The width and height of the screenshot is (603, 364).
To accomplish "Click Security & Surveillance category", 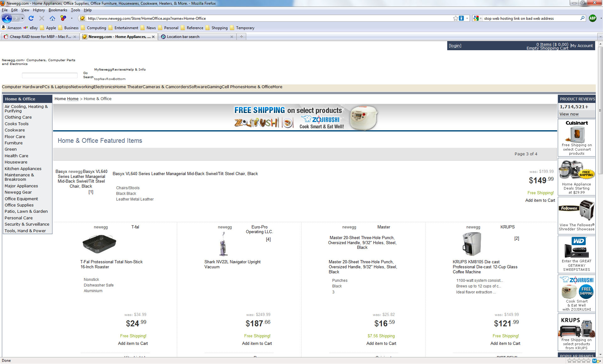I will (27, 224).
